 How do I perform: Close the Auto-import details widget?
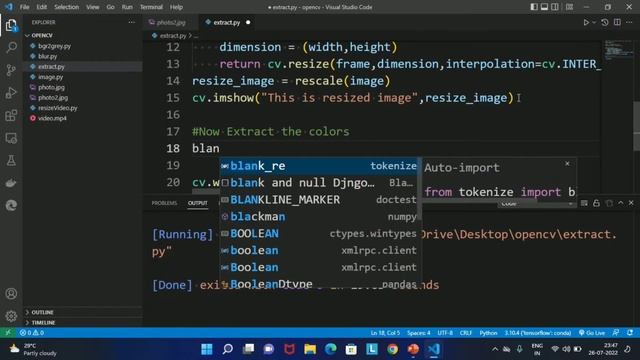tap(567, 164)
